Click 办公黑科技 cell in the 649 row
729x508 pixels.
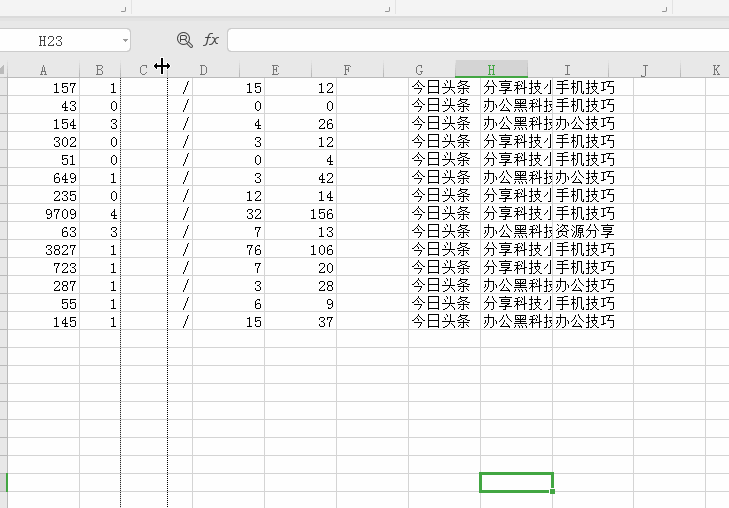(517, 178)
